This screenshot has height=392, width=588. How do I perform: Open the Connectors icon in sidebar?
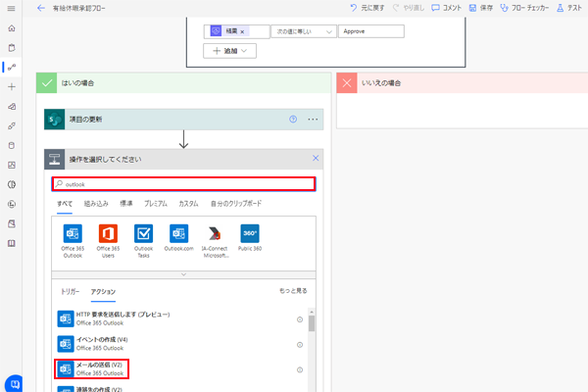pos(12,126)
